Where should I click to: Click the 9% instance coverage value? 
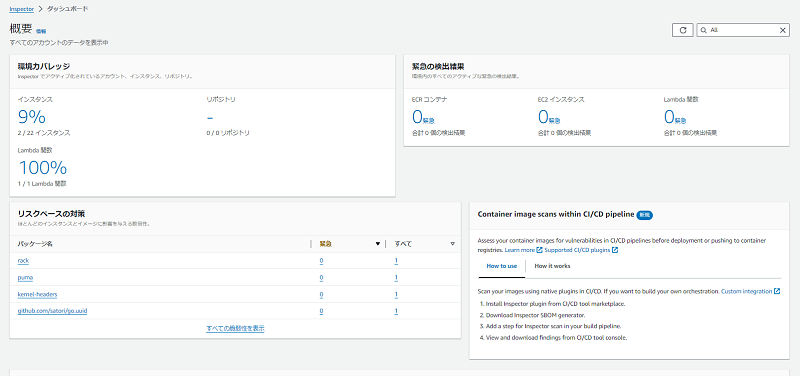tap(32, 118)
